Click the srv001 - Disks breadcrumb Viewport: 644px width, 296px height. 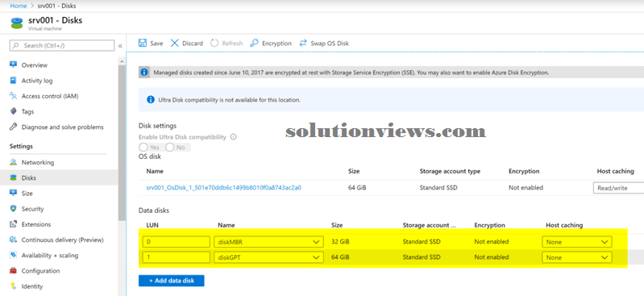click(56, 6)
